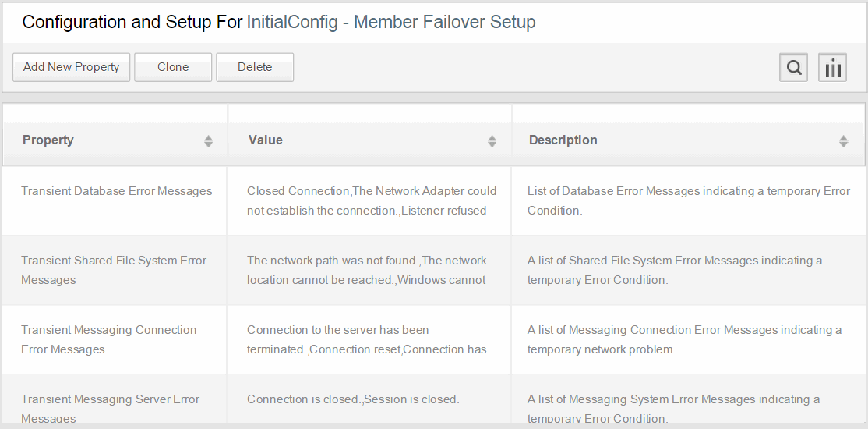This screenshot has width=868, height=429.
Task: Click the network path not found value
Action: pyautogui.click(x=369, y=270)
